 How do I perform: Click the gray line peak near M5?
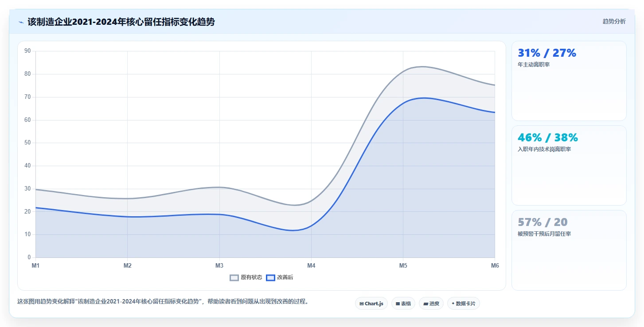(422, 66)
